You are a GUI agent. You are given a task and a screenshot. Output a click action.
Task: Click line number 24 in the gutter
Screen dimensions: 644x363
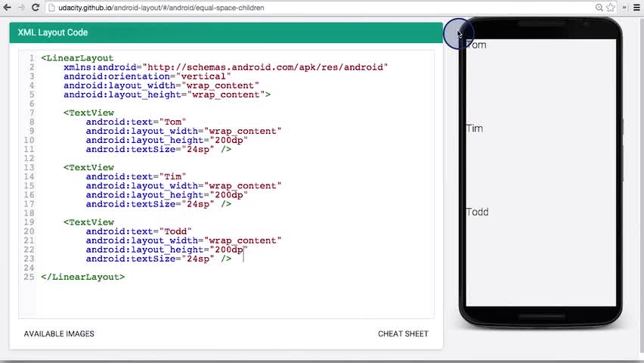29,268
